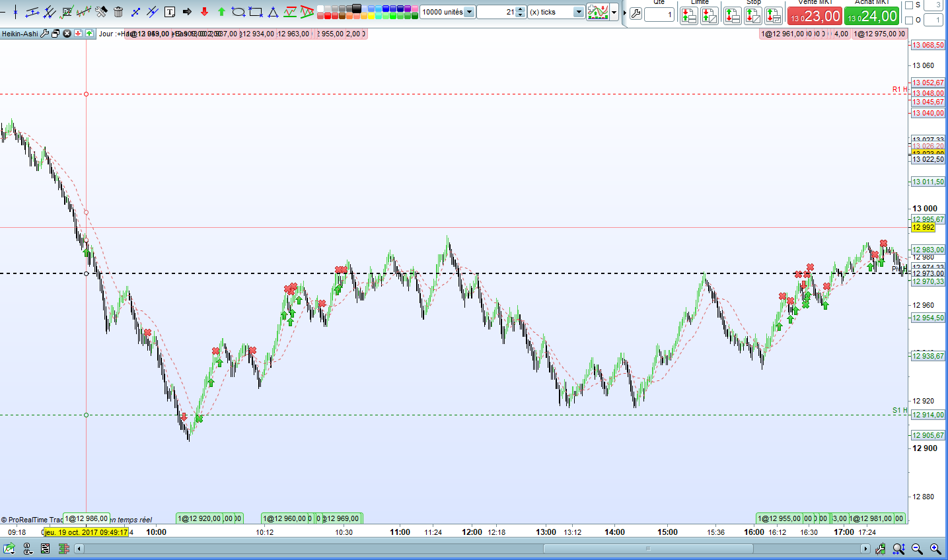Select the rectangle drawing tool
Image resolution: width=948 pixels, height=560 pixels.
(256, 12)
